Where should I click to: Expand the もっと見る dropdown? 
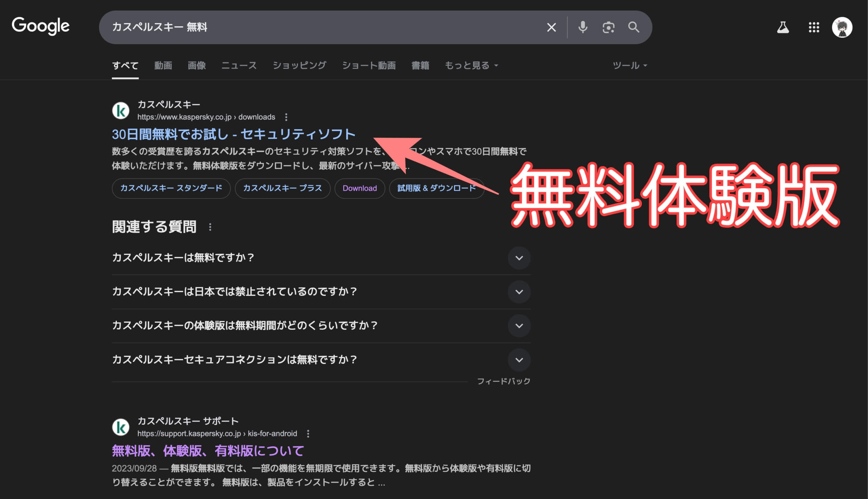pos(471,65)
